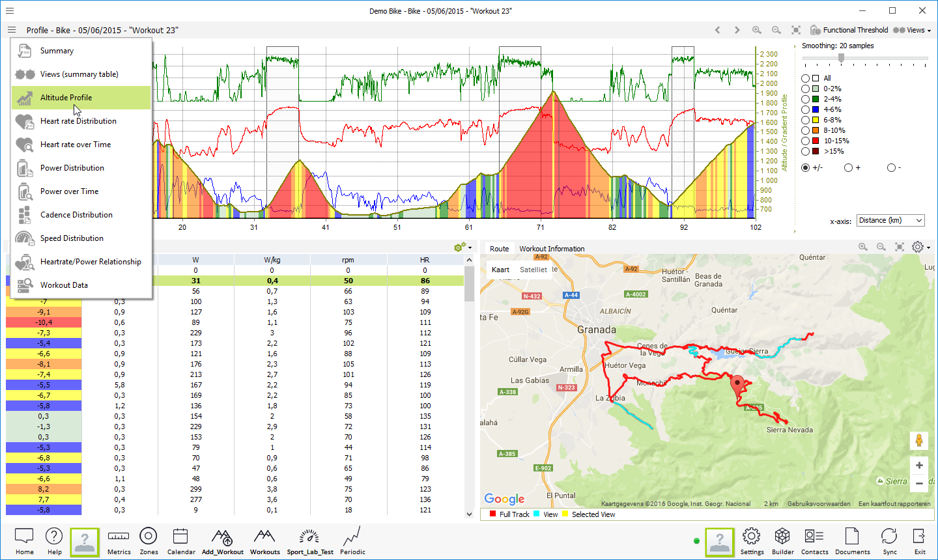Launch the Builder icon

(782, 540)
